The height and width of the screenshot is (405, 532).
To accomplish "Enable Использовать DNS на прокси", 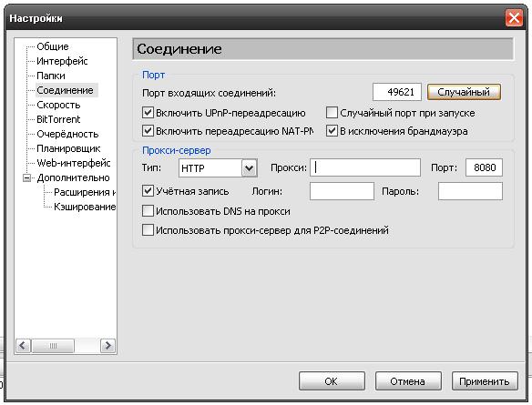I will [148, 211].
